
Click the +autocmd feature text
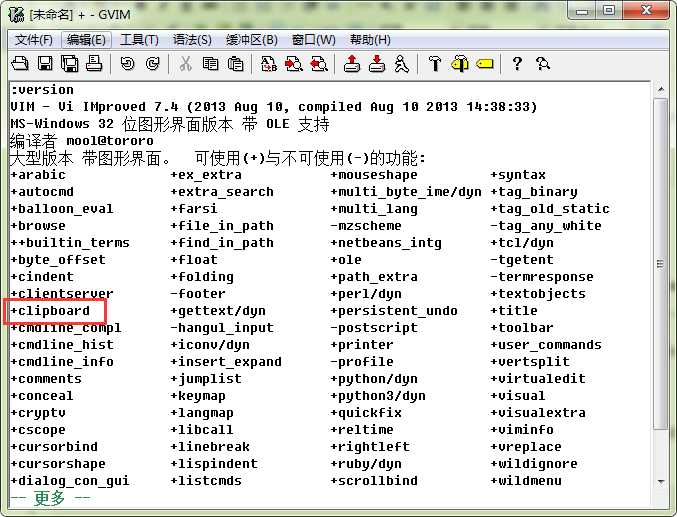point(42,192)
